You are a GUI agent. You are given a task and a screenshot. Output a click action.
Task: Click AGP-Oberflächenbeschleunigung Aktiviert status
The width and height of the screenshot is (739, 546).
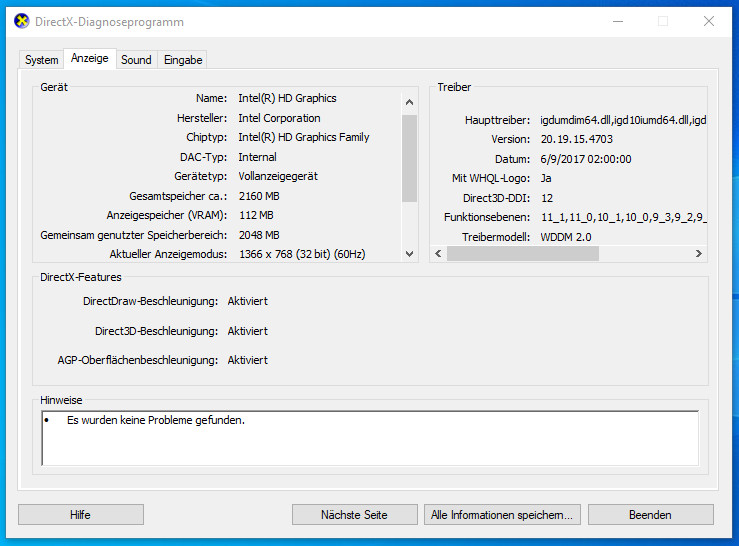[247, 360]
